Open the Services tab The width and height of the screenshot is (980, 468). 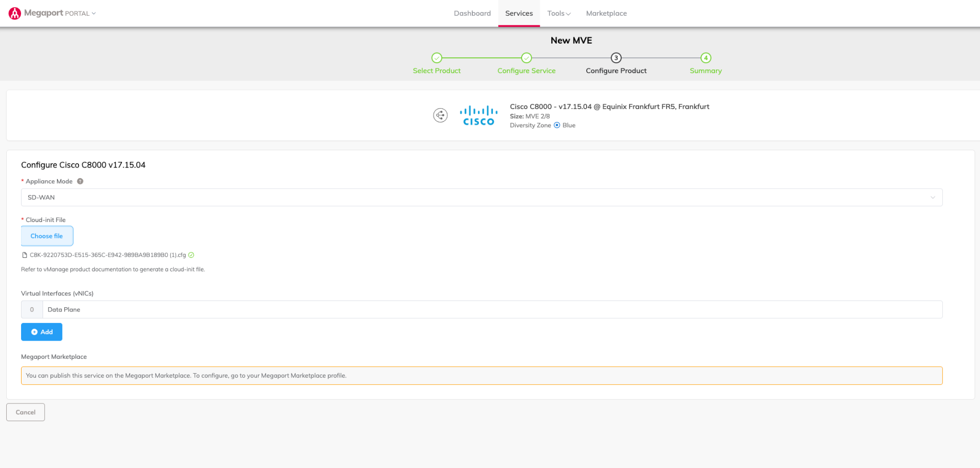pos(519,13)
